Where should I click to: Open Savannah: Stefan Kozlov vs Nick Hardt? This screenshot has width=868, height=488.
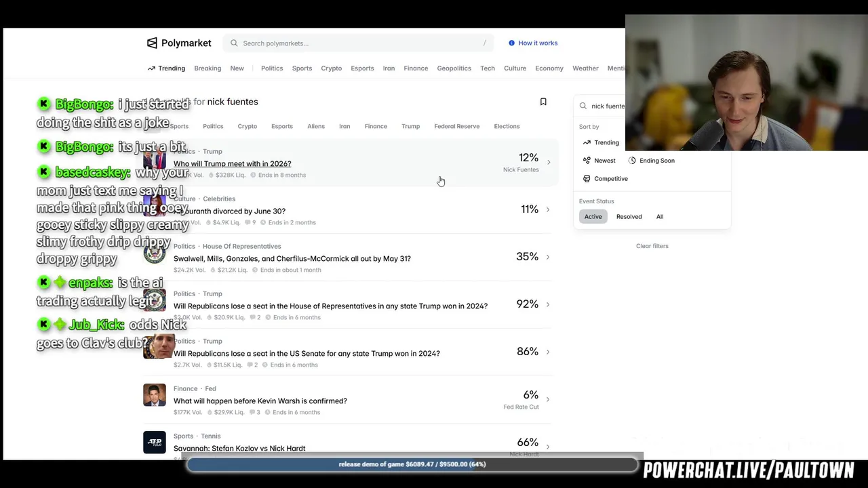tap(239, 448)
